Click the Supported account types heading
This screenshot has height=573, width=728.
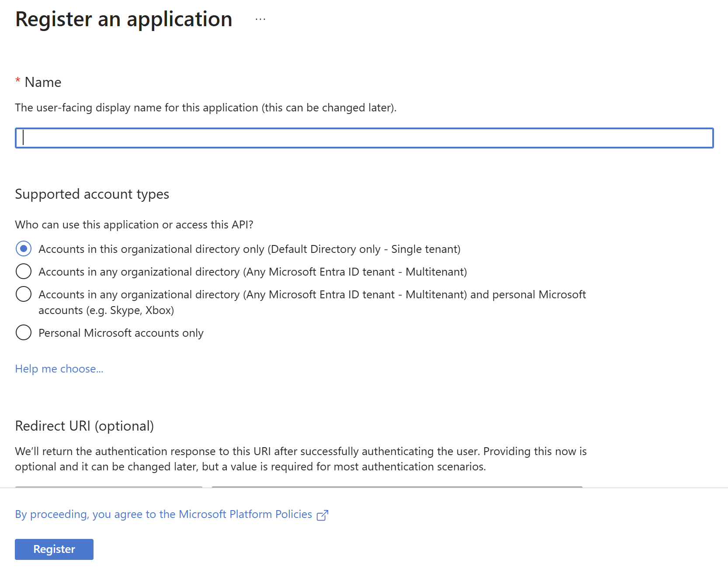[x=92, y=194]
